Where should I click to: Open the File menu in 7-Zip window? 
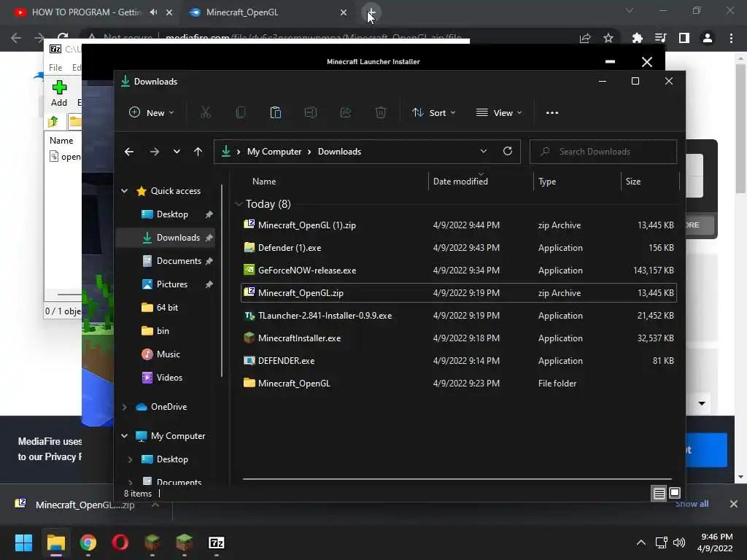pyautogui.click(x=55, y=68)
